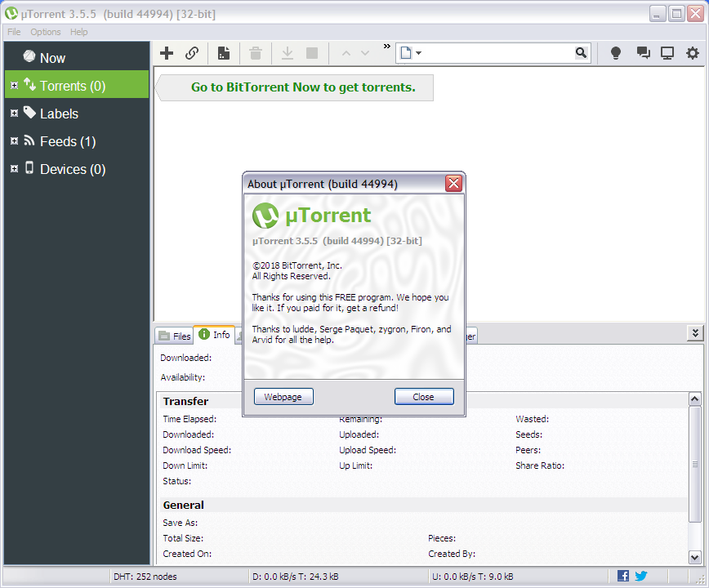
Task: Click the Create New Torrent icon
Action: point(223,53)
